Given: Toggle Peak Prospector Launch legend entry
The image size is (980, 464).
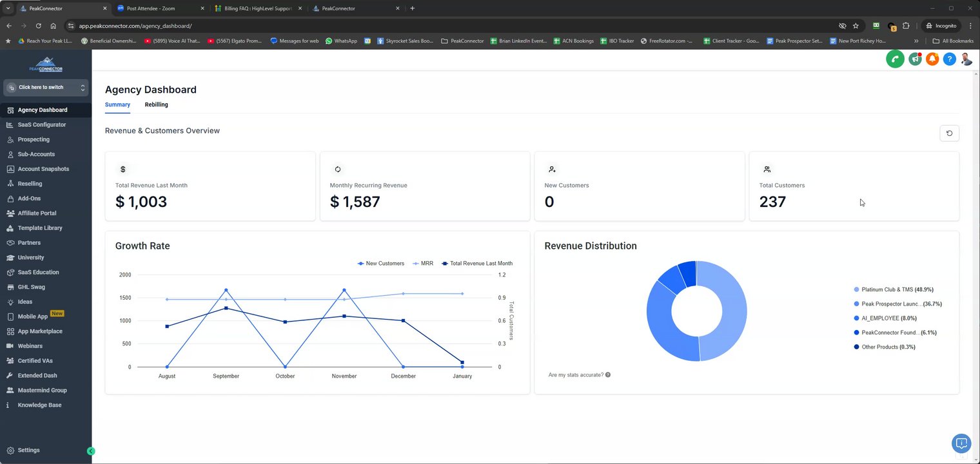Looking at the screenshot, I should (x=897, y=304).
